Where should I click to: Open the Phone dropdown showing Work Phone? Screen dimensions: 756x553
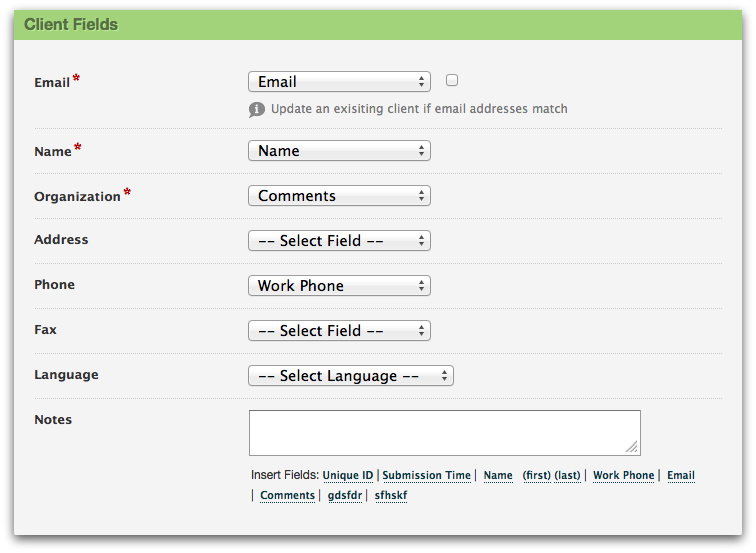[339, 286]
